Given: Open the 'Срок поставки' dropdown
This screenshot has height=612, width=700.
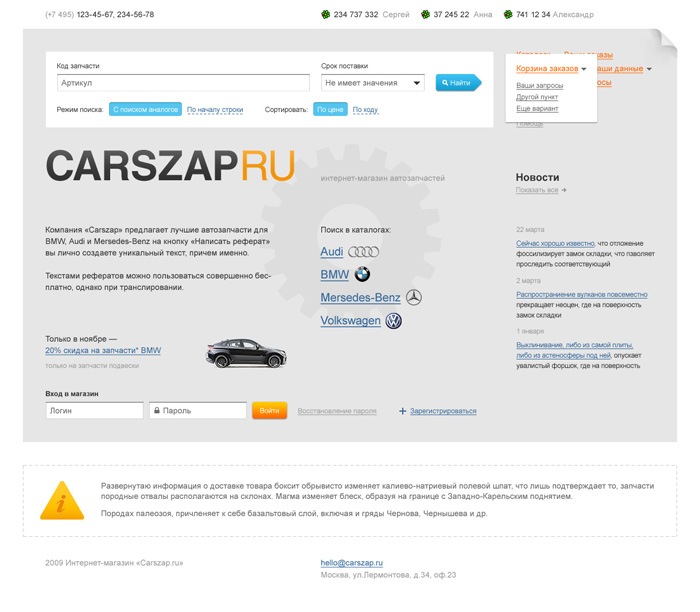Looking at the screenshot, I should tap(372, 83).
